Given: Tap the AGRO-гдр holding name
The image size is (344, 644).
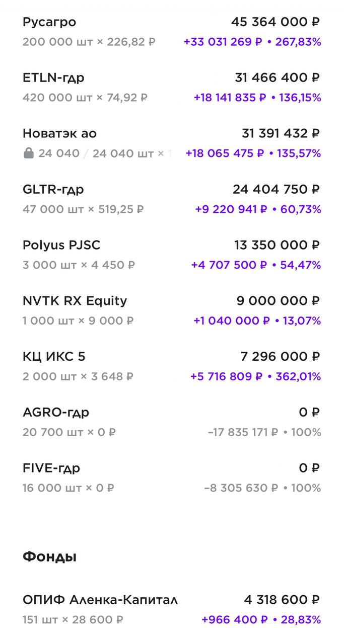Looking at the screenshot, I should (x=56, y=413).
